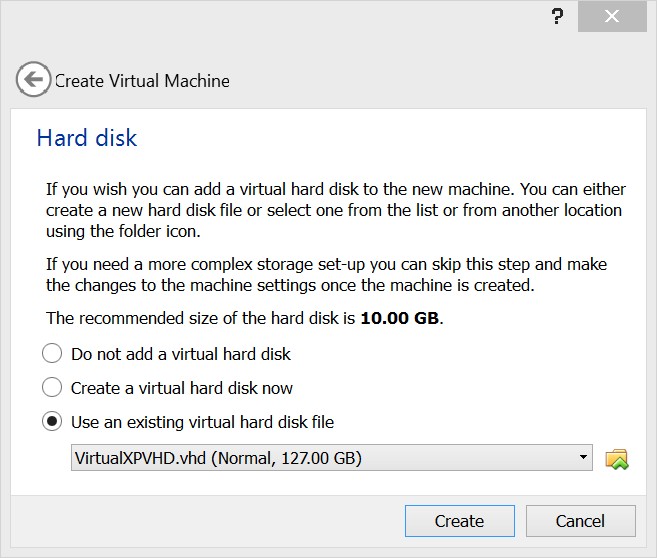Open the folder icon to browse disk files
Image resolution: width=657 pixels, height=558 pixels.
point(617,459)
